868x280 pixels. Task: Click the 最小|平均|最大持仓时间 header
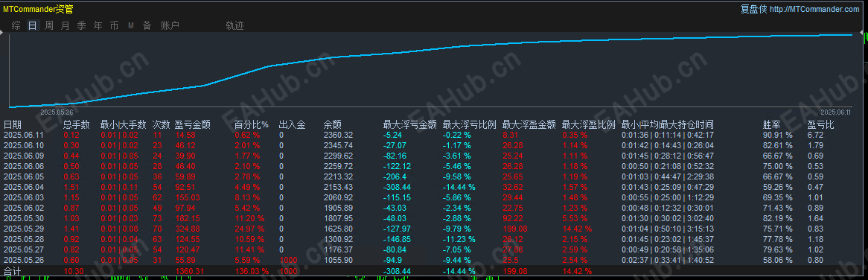(668, 124)
